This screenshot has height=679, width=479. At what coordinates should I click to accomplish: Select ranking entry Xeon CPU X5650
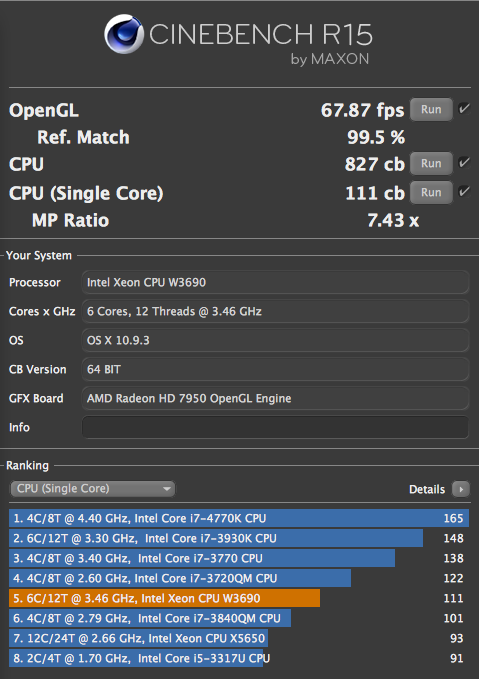click(x=239, y=638)
